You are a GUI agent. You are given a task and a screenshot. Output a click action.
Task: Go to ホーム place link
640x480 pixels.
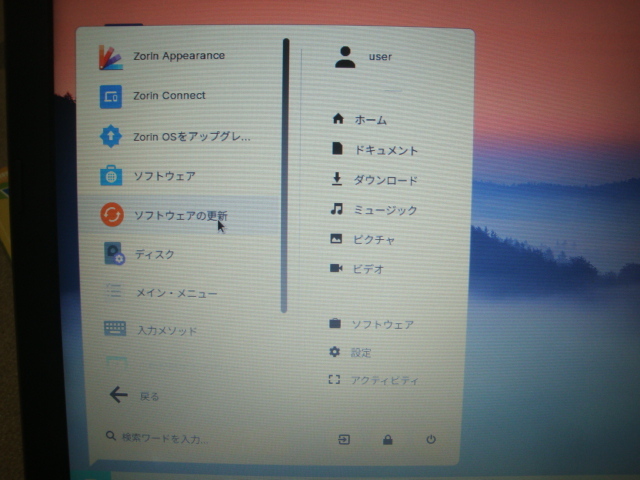click(x=371, y=120)
